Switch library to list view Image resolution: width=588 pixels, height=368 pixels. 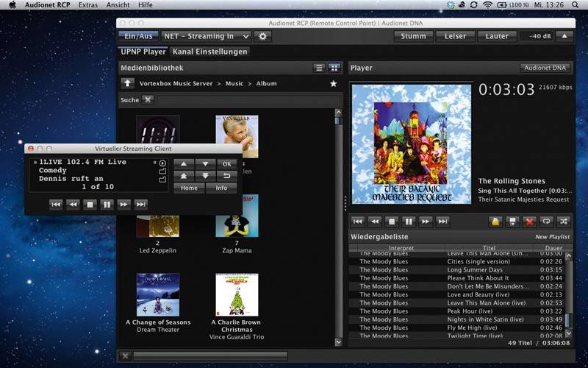(319, 68)
